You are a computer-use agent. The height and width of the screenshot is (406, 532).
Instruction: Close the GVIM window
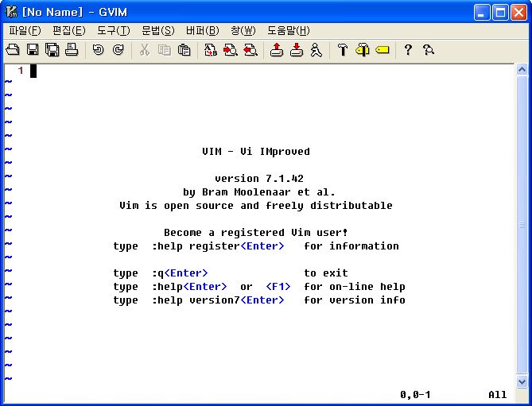tap(518, 13)
